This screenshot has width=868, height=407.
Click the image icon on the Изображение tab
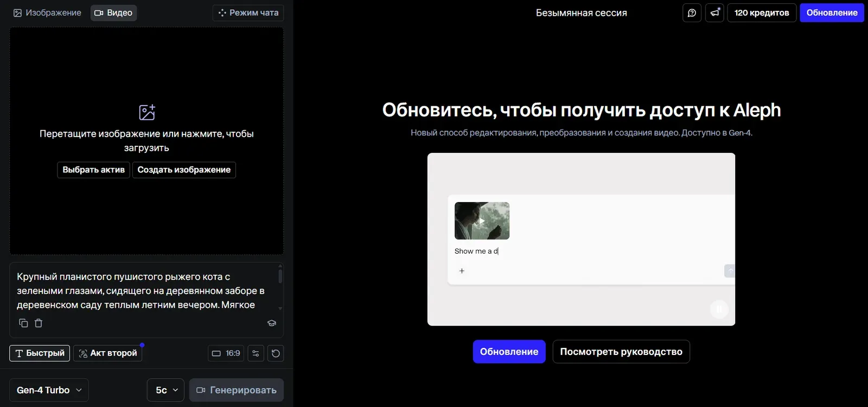pyautogui.click(x=17, y=12)
